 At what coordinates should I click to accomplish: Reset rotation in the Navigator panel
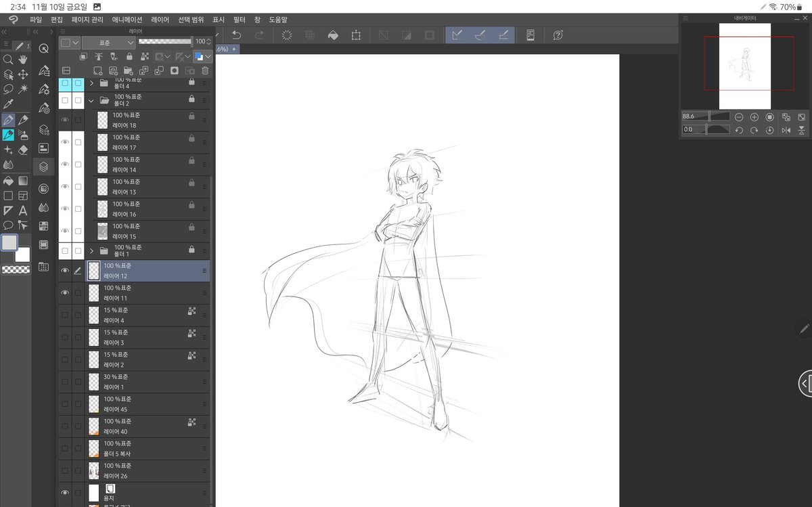point(769,130)
